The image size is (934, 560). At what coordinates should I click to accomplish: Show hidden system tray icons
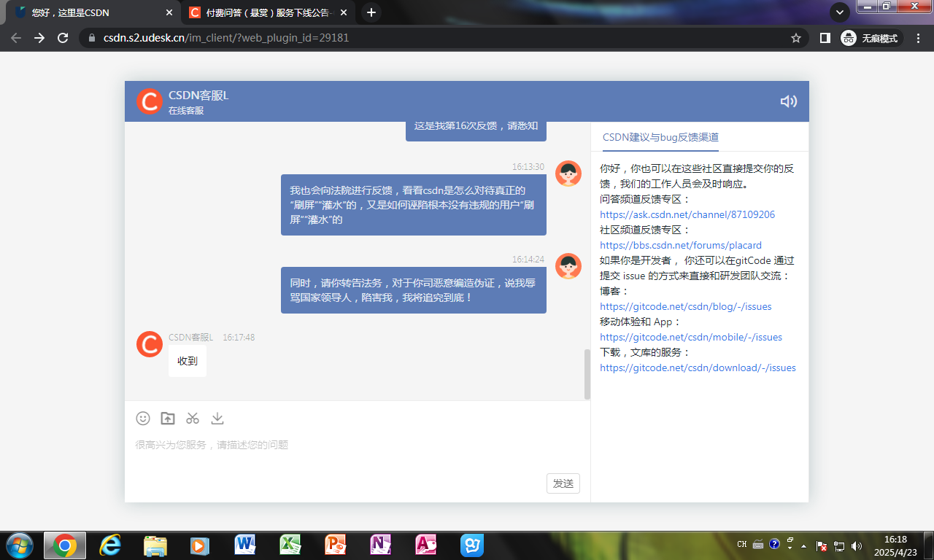pyautogui.click(x=803, y=545)
